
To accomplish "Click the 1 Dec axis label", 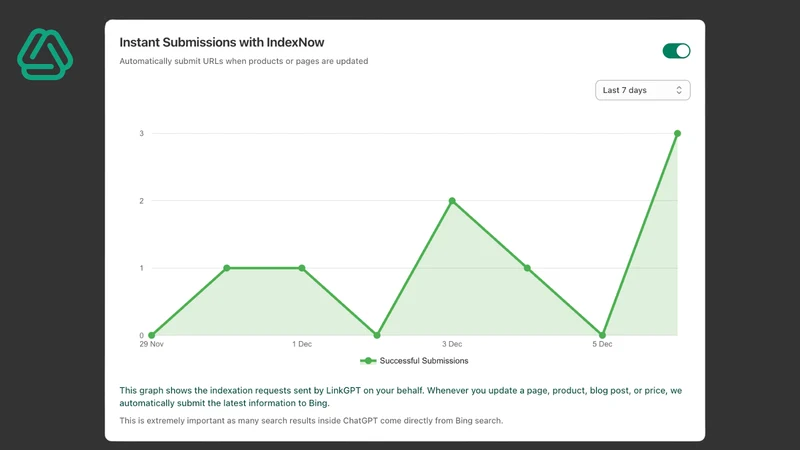I will (x=302, y=344).
